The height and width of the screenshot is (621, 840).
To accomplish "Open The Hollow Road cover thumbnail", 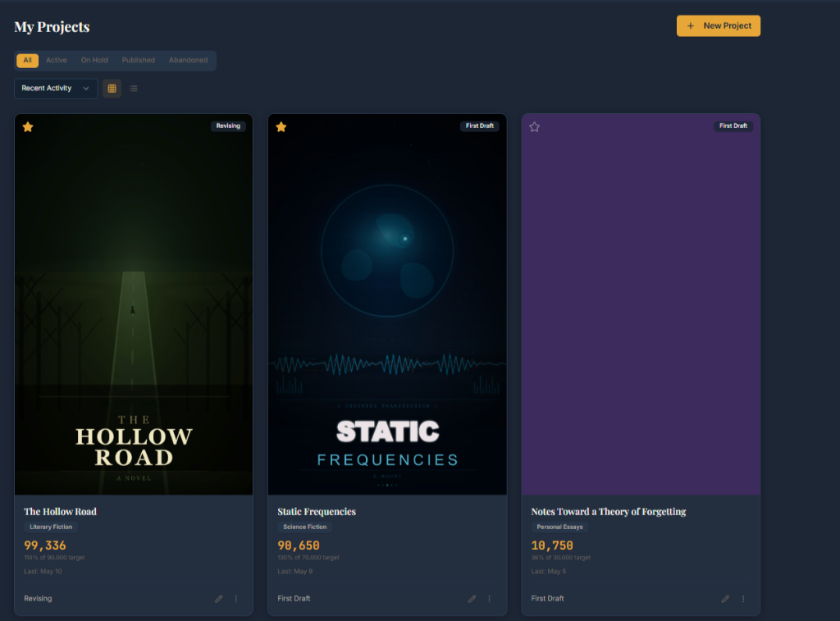I will (x=134, y=304).
